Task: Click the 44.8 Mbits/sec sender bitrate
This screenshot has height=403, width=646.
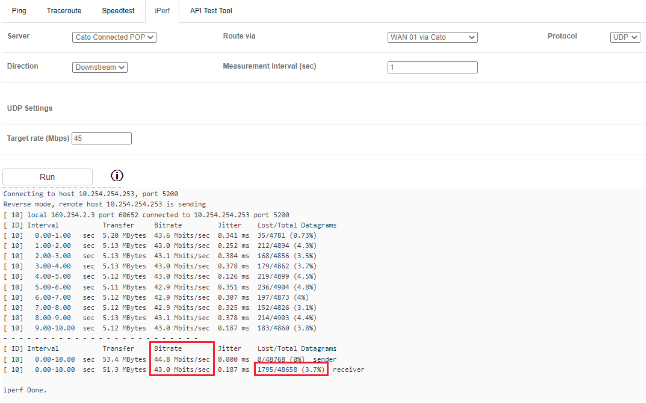Action: (181, 359)
